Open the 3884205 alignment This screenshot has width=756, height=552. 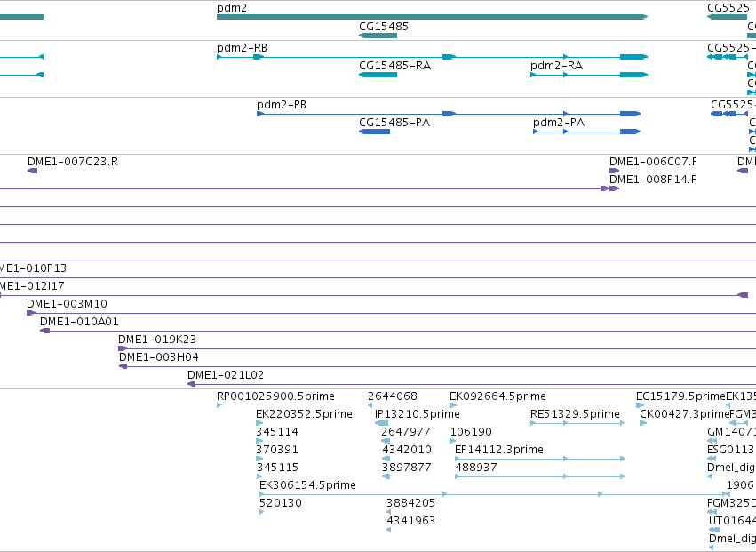pyautogui.click(x=388, y=512)
